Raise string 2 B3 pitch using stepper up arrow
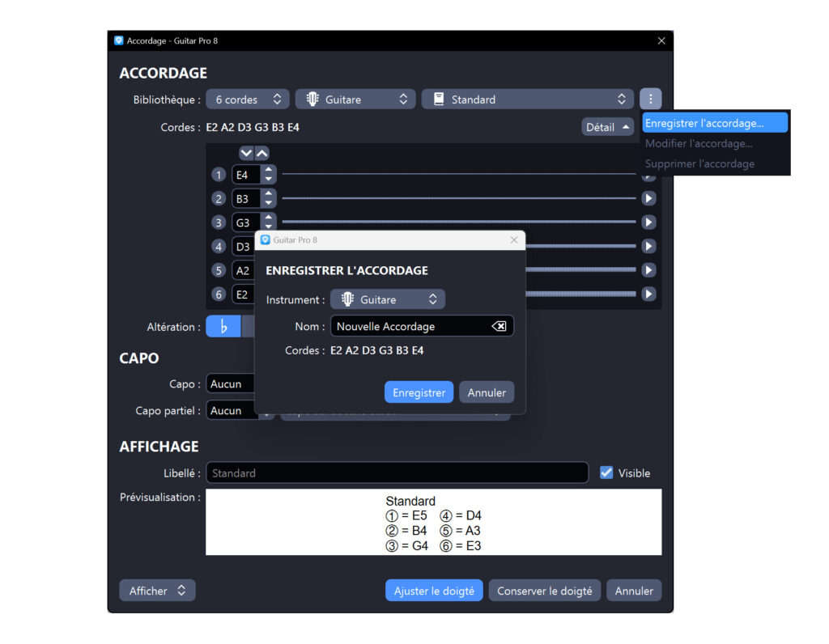 (269, 194)
